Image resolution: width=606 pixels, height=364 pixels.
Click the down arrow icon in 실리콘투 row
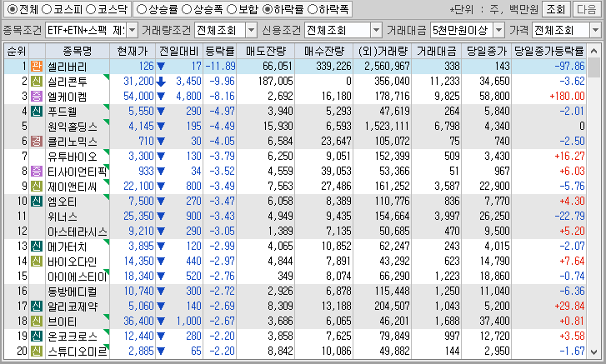pos(161,82)
